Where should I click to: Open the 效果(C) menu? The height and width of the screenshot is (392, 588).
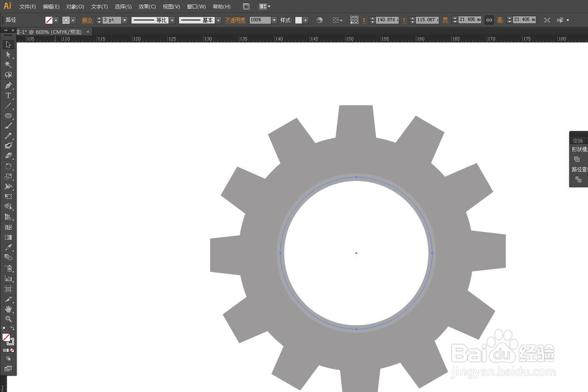147,7
